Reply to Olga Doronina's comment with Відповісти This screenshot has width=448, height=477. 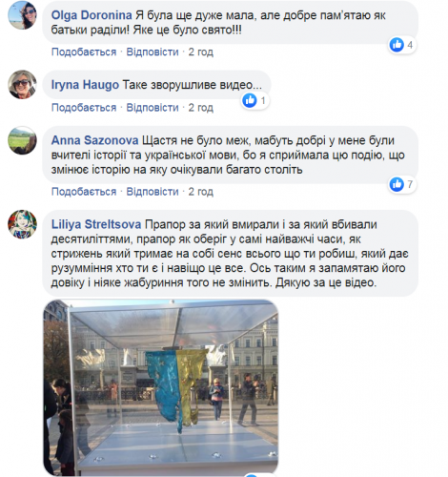click(x=153, y=52)
